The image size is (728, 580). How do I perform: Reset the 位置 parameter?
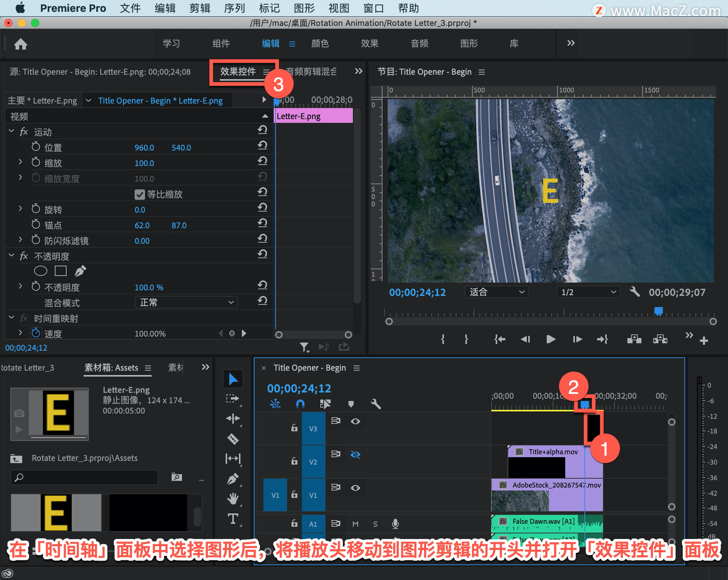click(262, 146)
